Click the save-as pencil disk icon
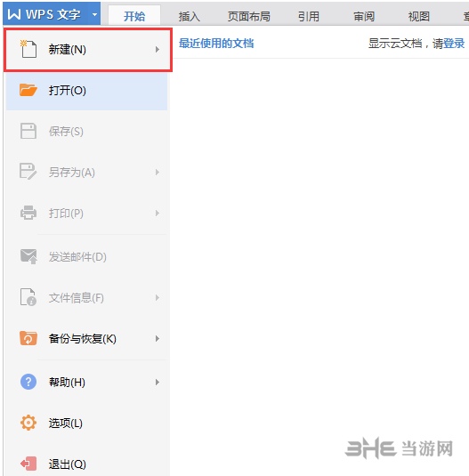 (x=28, y=172)
